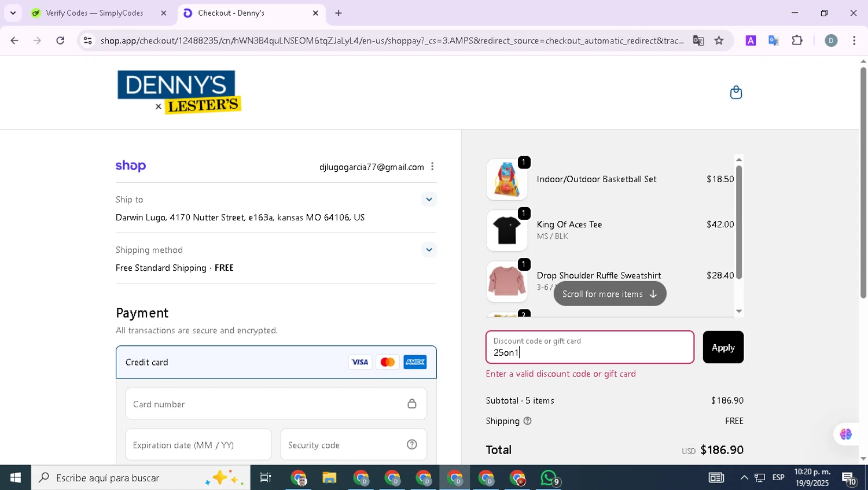
Task: Click the Free Standard Shipping text
Action: click(x=161, y=268)
